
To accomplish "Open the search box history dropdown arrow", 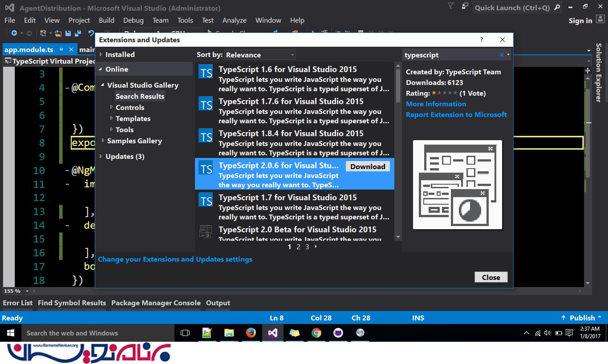I will point(508,55).
